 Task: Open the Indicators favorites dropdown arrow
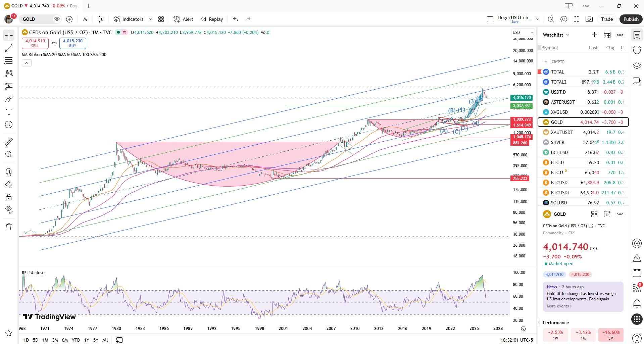(150, 19)
